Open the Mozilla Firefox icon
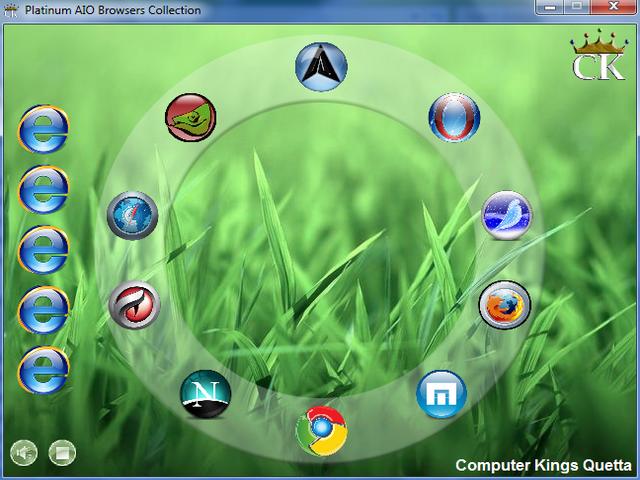Image resolution: width=640 pixels, height=480 pixels. click(504, 305)
